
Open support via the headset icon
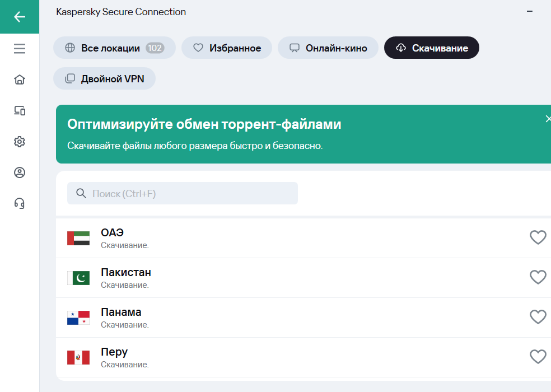20,203
